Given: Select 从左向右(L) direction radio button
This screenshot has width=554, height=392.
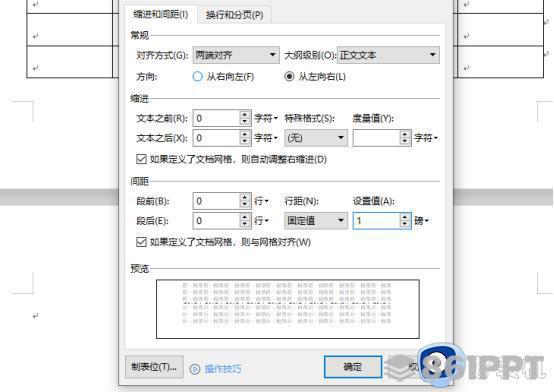Looking at the screenshot, I should click(x=289, y=77).
